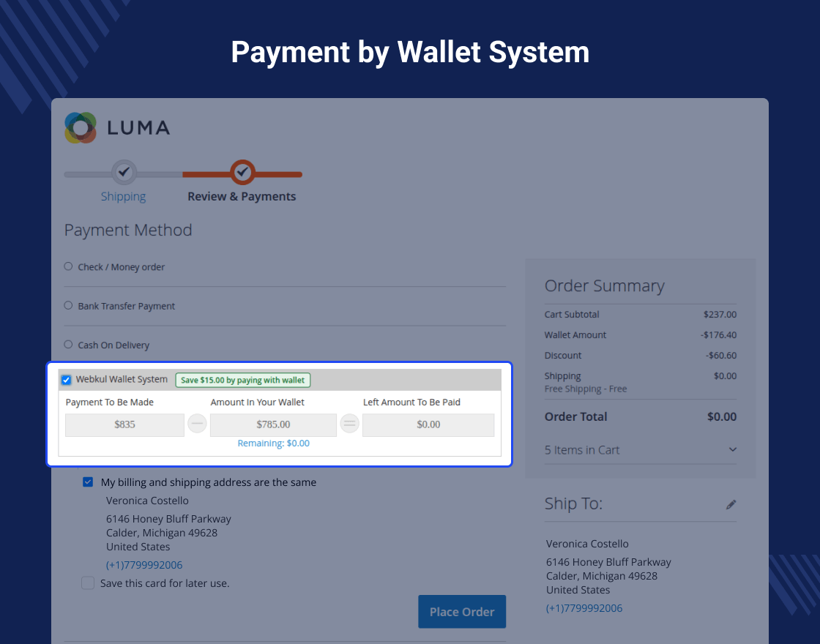The width and height of the screenshot is (820, 644).
Task: Click the Cart Subtotal $237.00 value
Action: pos(720,314)
